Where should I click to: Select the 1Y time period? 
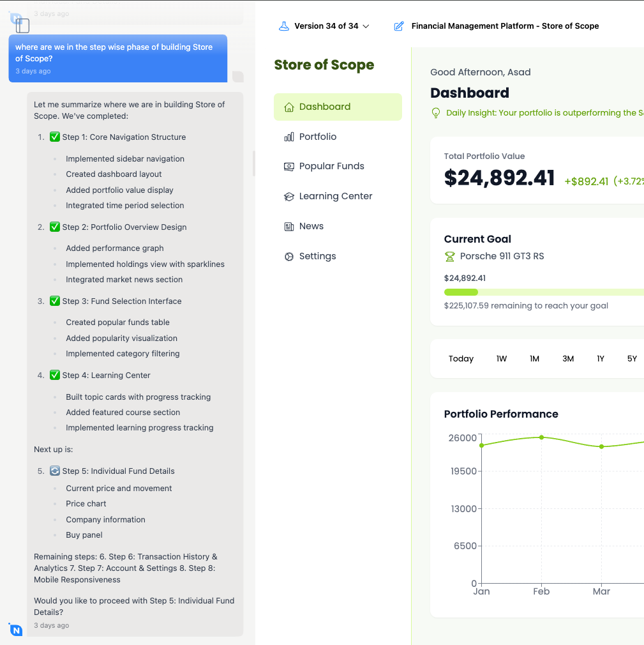(601, 359)
